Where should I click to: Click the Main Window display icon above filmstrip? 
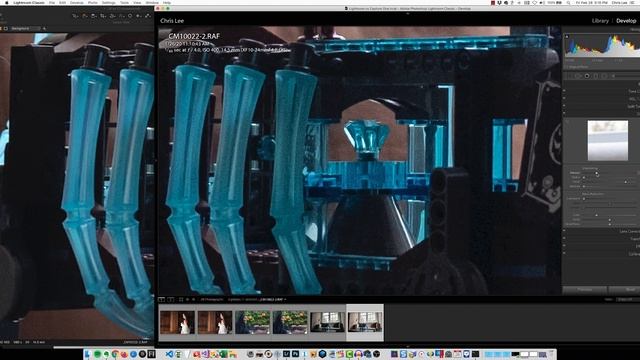(162, 300)
